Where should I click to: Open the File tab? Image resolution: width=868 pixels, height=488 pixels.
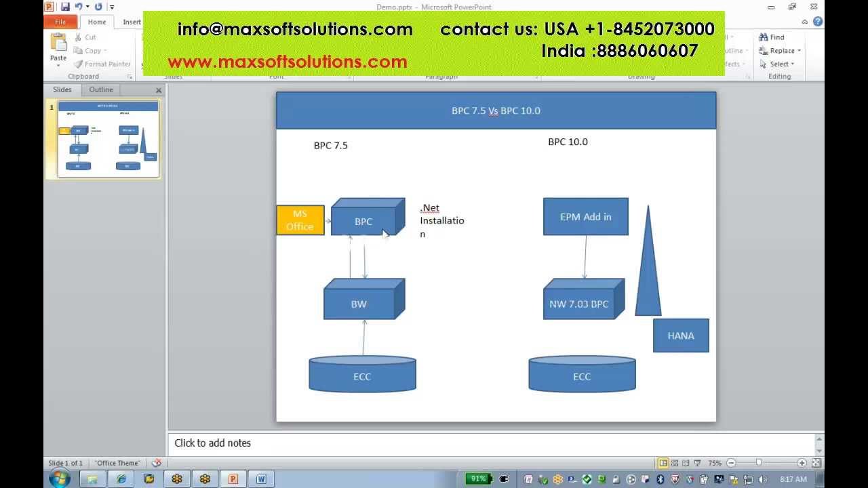pyautogui.click(x=60, y=22)
